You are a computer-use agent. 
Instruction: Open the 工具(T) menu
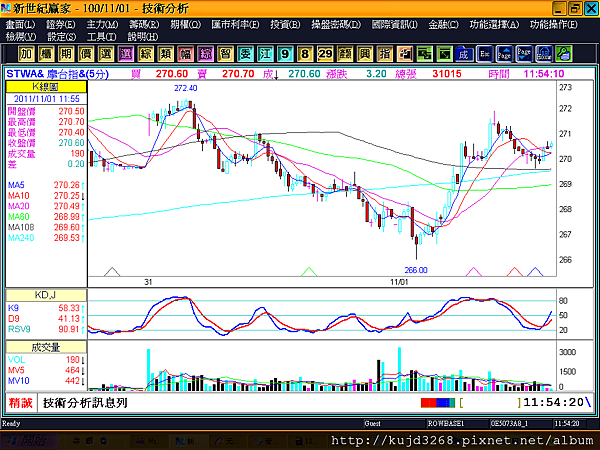click(101, 37)
